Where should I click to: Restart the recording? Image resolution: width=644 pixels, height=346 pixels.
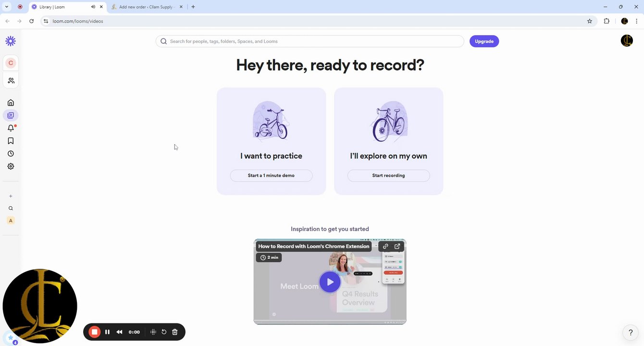(x=164, y=332)
